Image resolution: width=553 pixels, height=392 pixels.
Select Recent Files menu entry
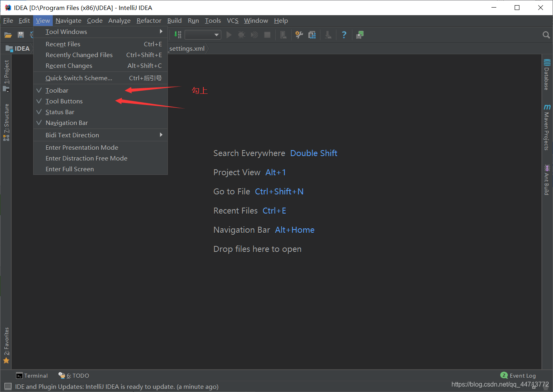pos(100,44)
